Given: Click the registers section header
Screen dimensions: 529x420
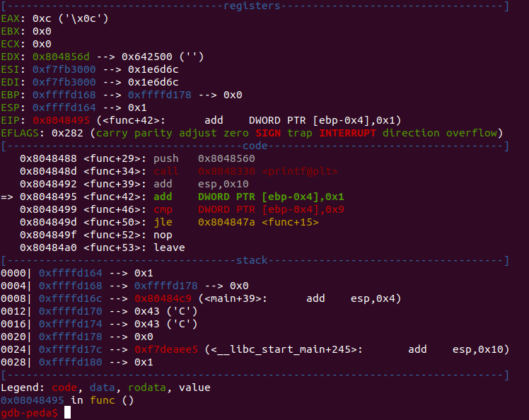Looking at the screenshot, I should (252, 6).
